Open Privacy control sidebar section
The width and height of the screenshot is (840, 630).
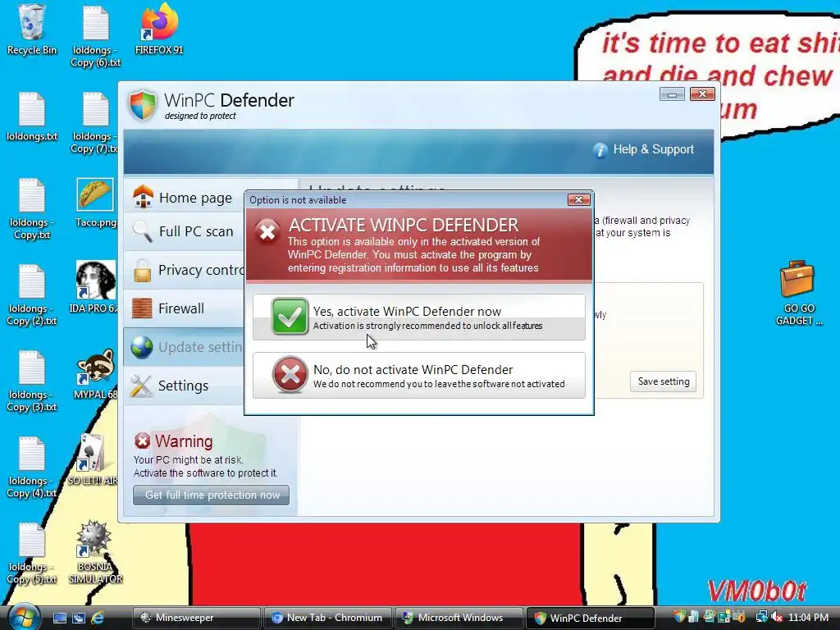click(183, 270)
